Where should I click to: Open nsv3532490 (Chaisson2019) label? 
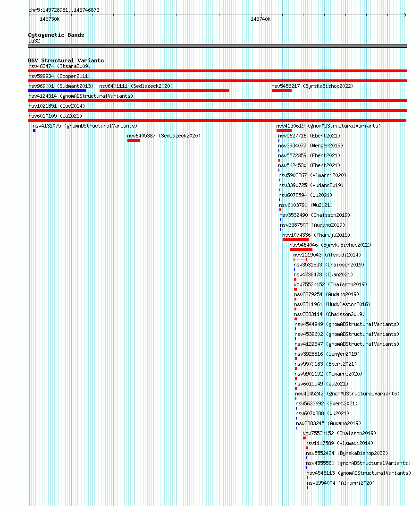pos(315,215)
